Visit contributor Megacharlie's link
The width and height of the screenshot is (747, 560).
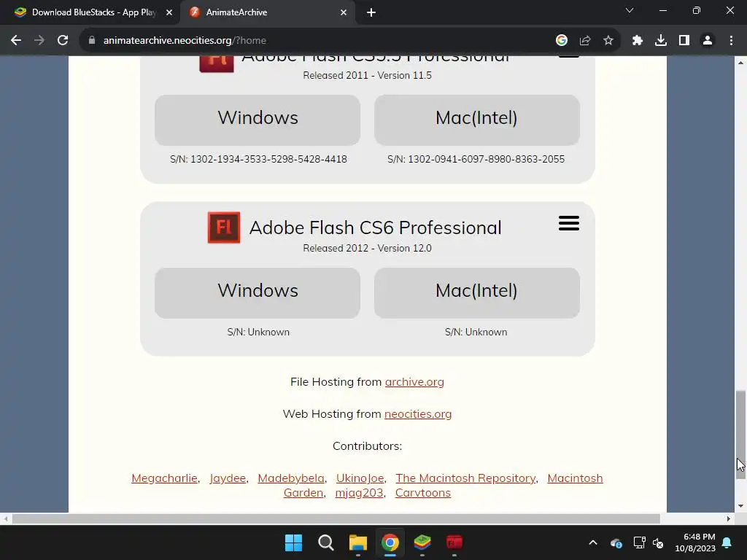164,478
